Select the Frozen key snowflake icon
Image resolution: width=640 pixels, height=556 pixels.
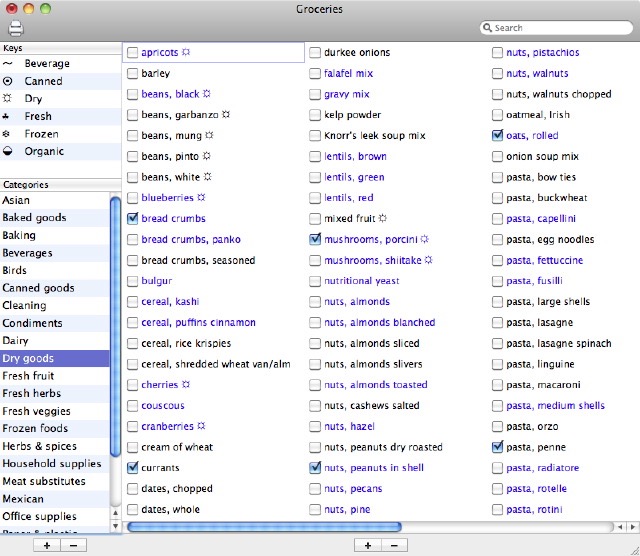click(x=8, y=134)
